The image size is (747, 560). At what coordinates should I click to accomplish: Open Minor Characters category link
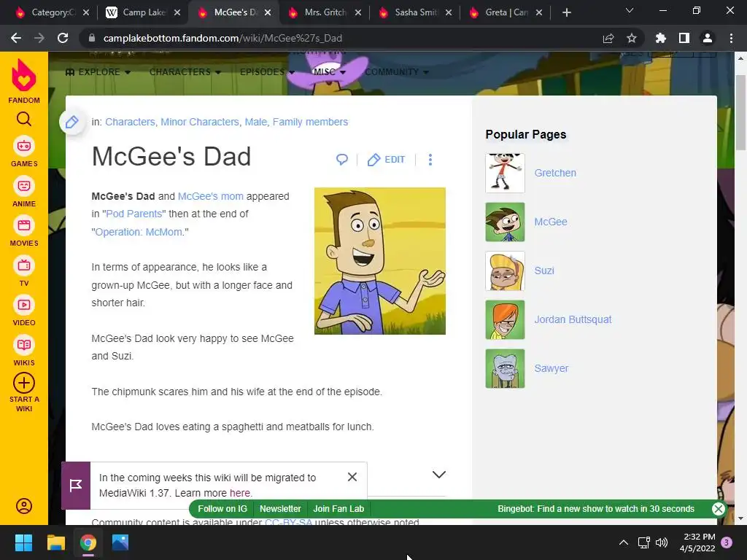[x=200, y=122]
